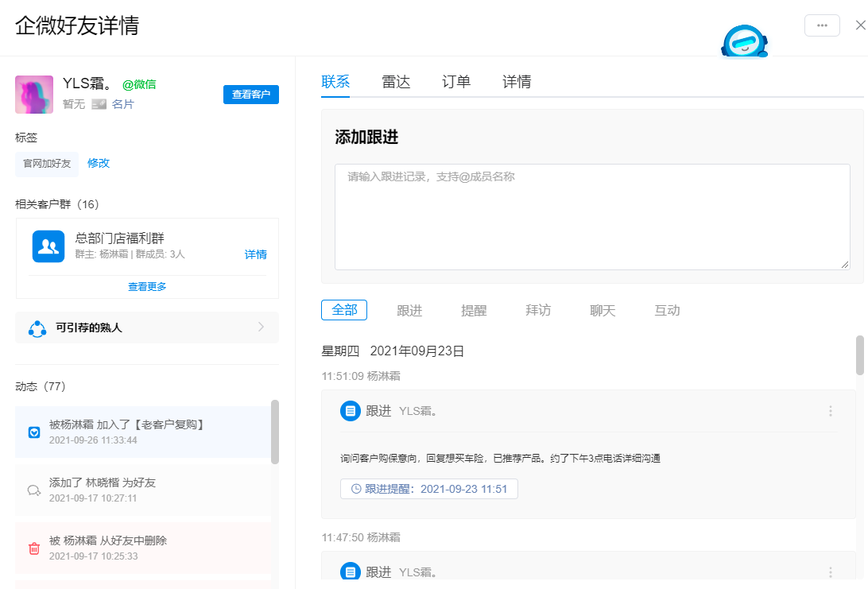
Task: Click the 动态 list vertical scrollbar
Action: [275, 433]
